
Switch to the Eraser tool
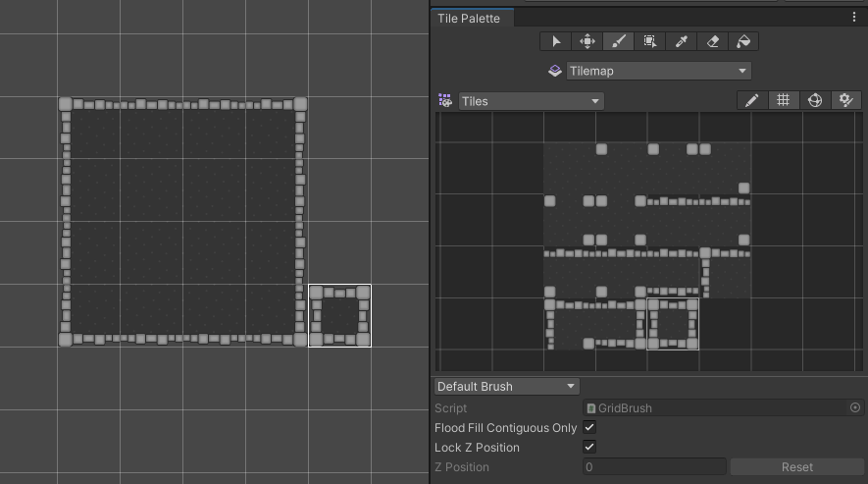[x=712, y=41]
